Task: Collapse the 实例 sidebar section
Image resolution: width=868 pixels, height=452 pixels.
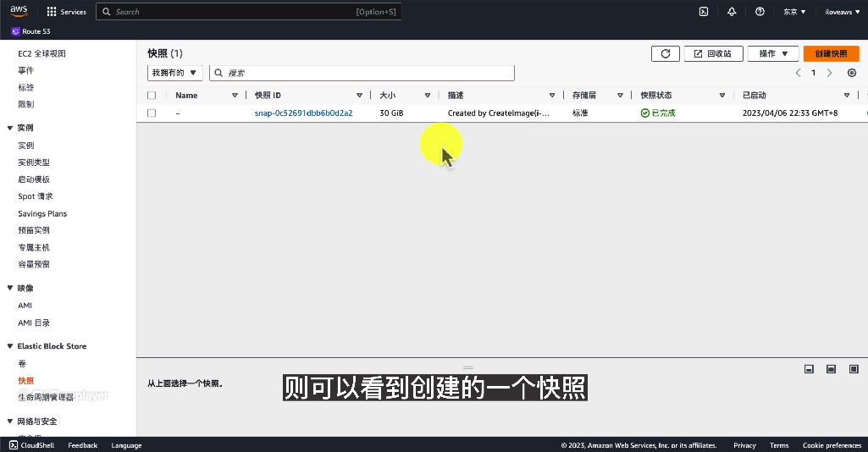Action: (10, 128)
